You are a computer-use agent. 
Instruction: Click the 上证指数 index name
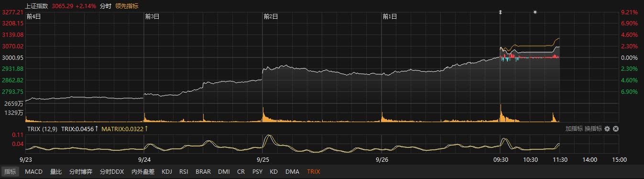pyautogui.click(x=37, y=6)
